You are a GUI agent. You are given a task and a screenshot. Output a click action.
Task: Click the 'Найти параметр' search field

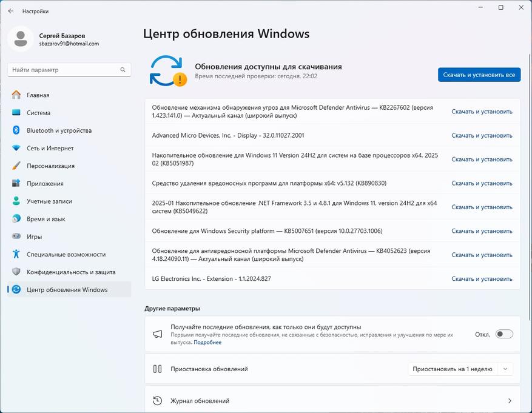[x=69, y=70]
